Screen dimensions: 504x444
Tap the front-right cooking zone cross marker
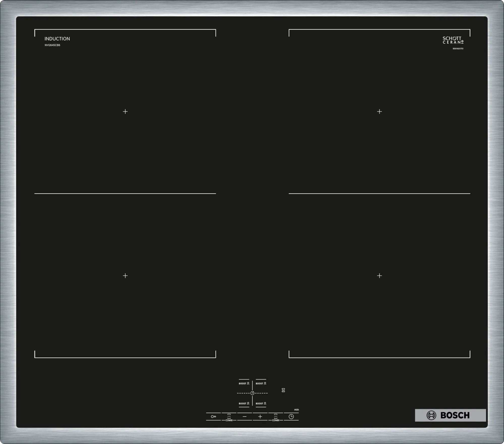tap(379, 276)
